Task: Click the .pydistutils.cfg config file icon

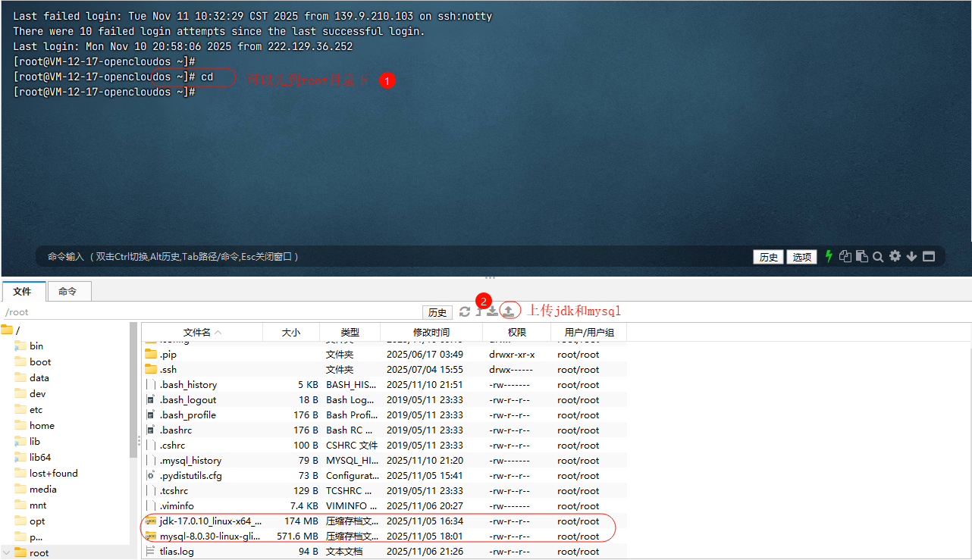Action: [151, 475]
